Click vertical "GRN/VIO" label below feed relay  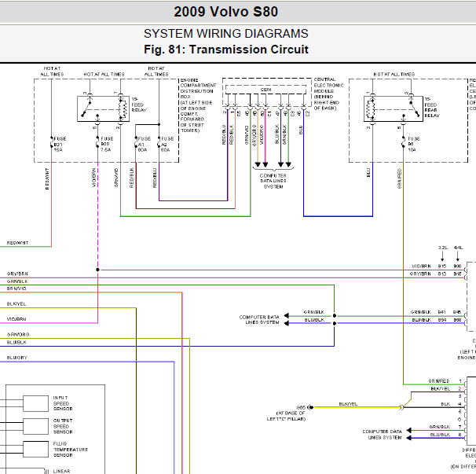116,178
